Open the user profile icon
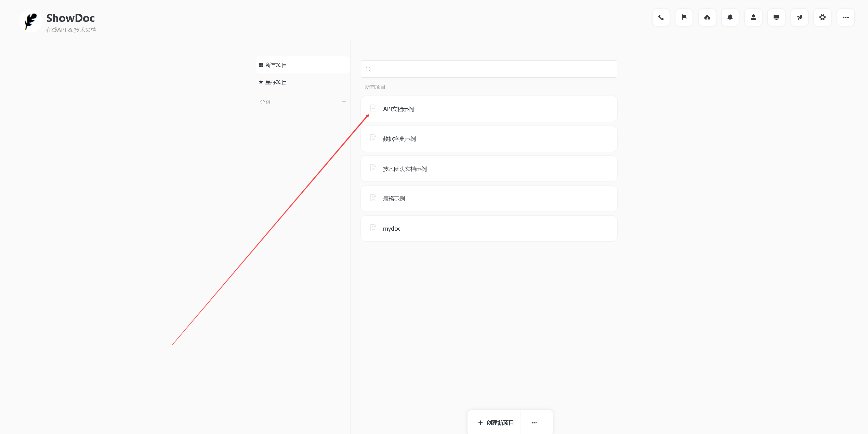This screenshot has height=434, width=868. click(x=753, y=17)
